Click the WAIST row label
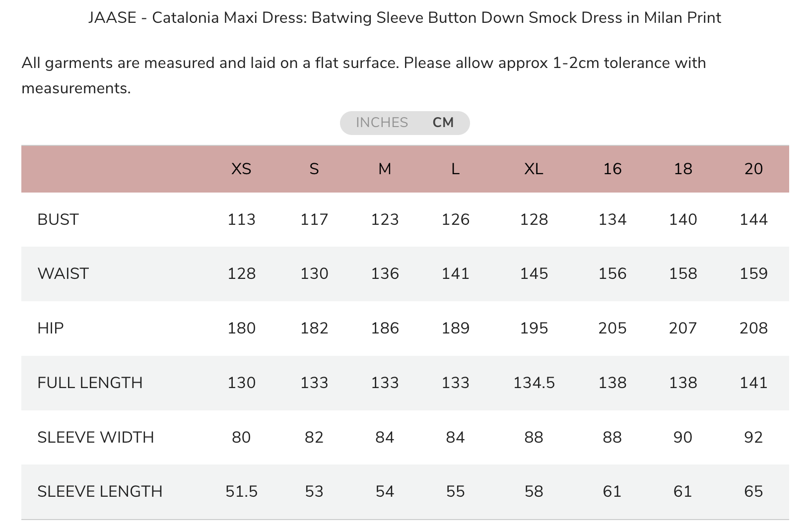Viewport: 812px width, 528px height. click(63, 273)
